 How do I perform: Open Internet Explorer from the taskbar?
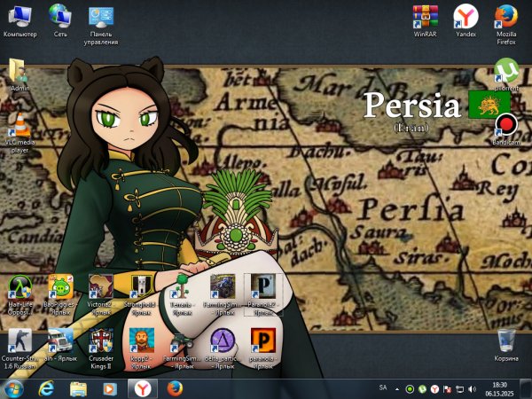(46, 388)
